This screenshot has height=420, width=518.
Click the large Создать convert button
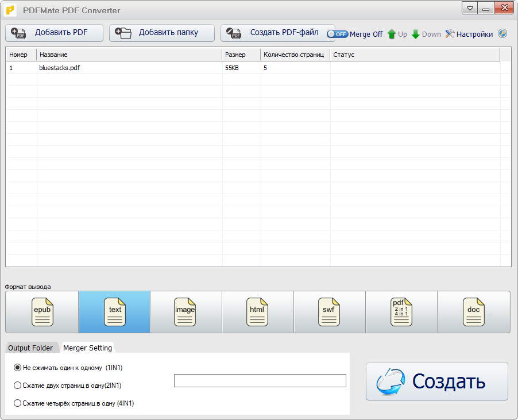[x=436, y=382]
